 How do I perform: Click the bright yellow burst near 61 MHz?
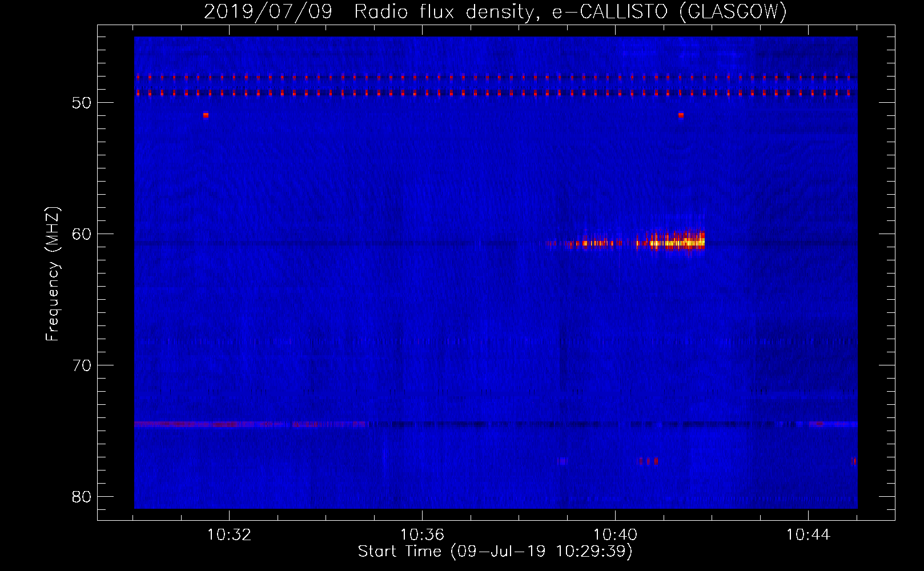tap(677, 243)
